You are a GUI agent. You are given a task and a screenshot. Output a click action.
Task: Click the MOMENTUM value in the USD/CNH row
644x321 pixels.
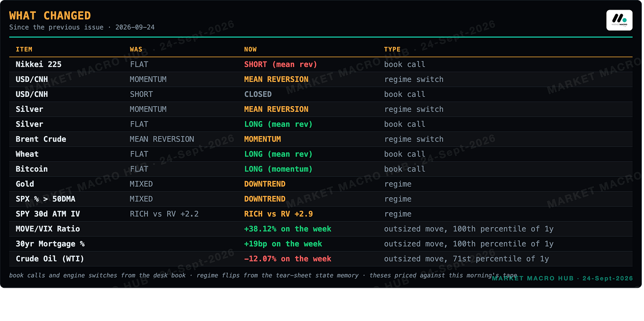[x=148, y=79]
